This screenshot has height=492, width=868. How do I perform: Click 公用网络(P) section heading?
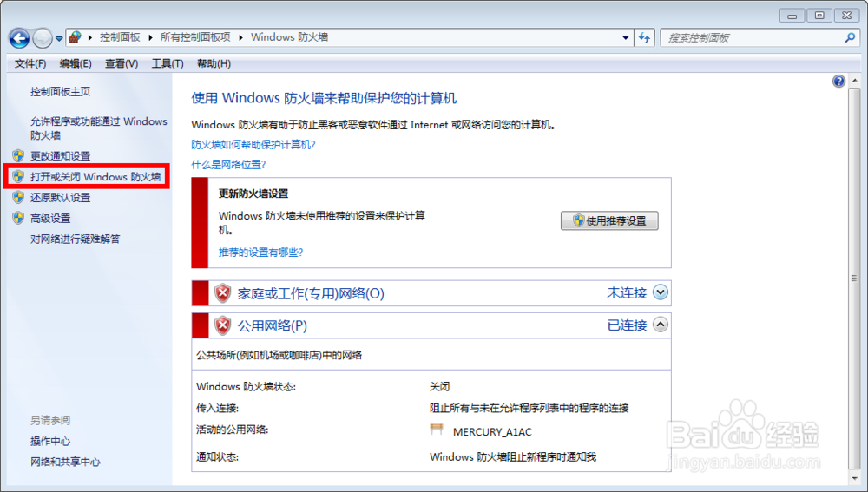(272, 325)
